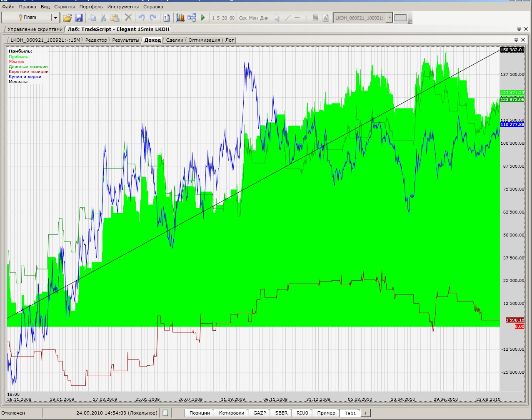This screenshot has height=420, width=532.
Task: Open the "Котировки" bottom tab
Action: click(231, 413)
